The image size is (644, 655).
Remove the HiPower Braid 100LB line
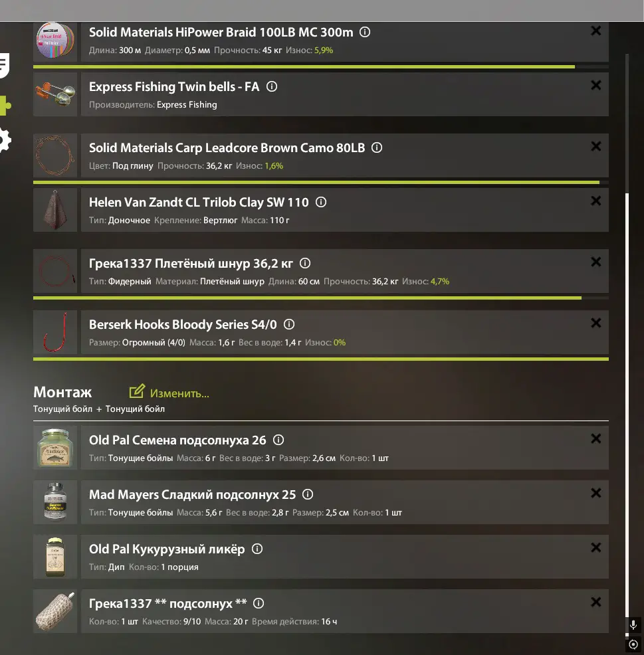596,31
